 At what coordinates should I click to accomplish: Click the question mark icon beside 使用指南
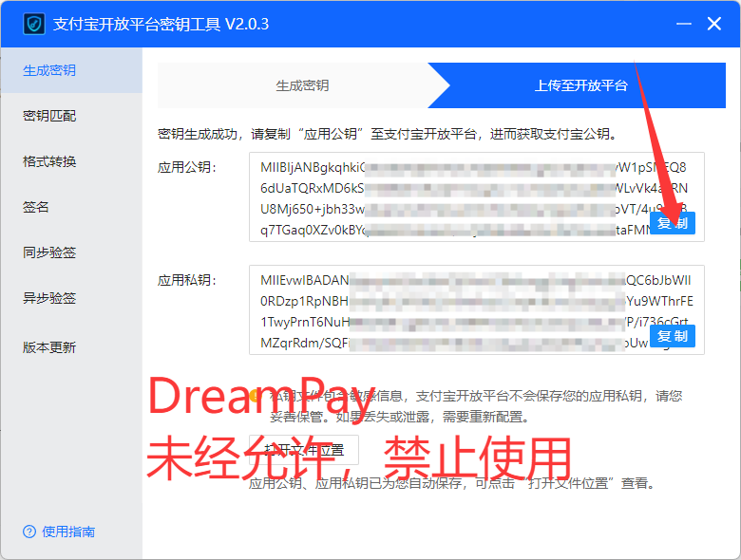point(29,532)
